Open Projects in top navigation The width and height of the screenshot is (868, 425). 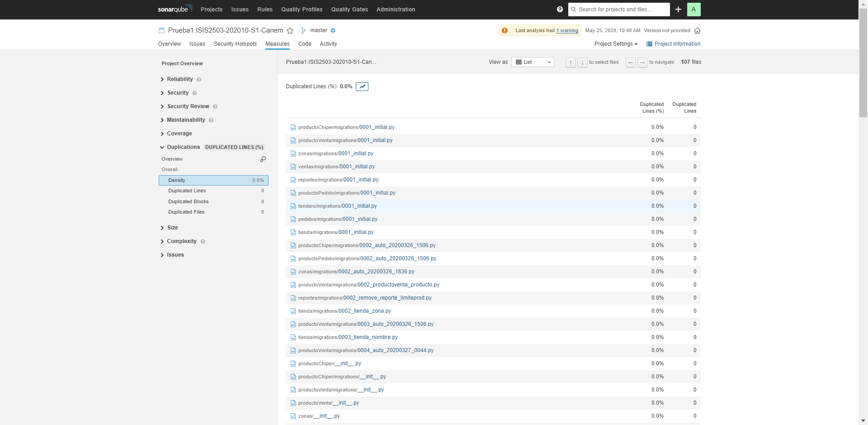point(212,10)
